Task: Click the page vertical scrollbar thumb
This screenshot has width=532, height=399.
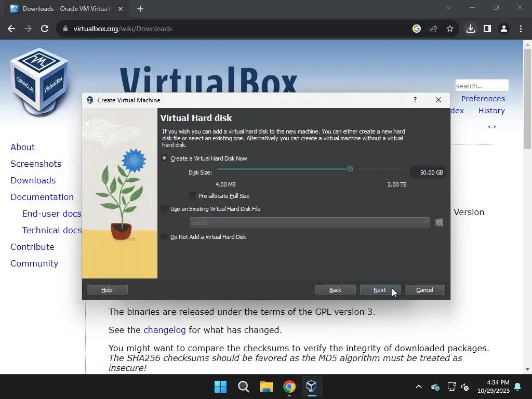Action: 527,98
